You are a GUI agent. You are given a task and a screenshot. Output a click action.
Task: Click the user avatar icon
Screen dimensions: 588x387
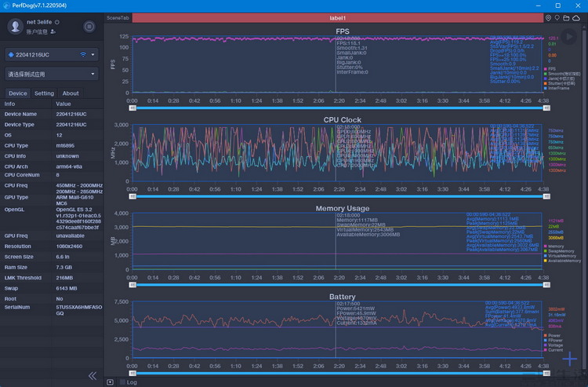[x=16, y=26]
